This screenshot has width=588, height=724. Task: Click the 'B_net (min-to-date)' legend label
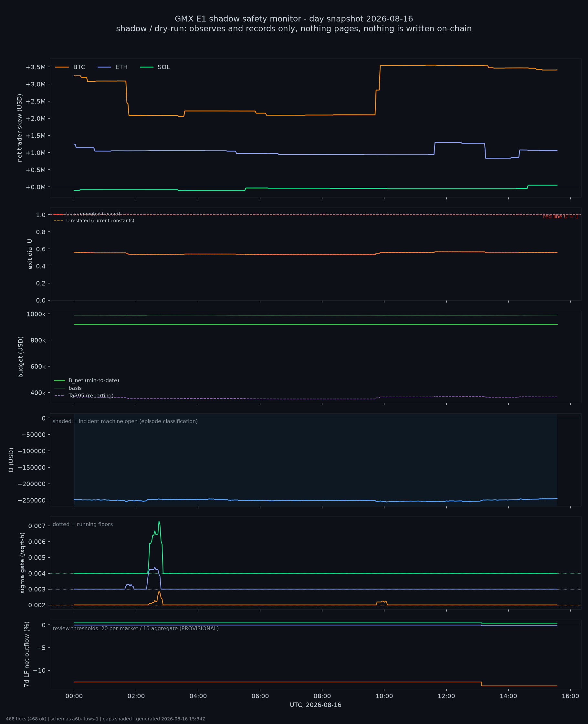click(94, 380)
